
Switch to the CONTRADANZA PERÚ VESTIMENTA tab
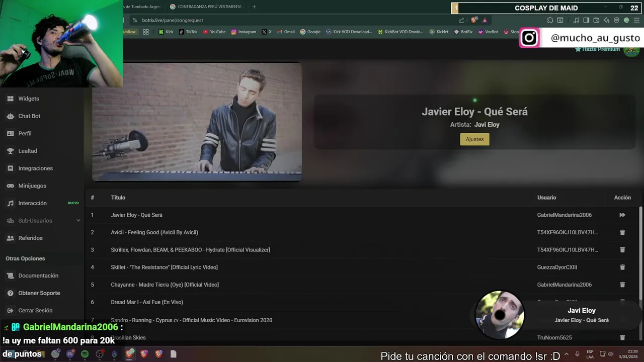(206, 7)
